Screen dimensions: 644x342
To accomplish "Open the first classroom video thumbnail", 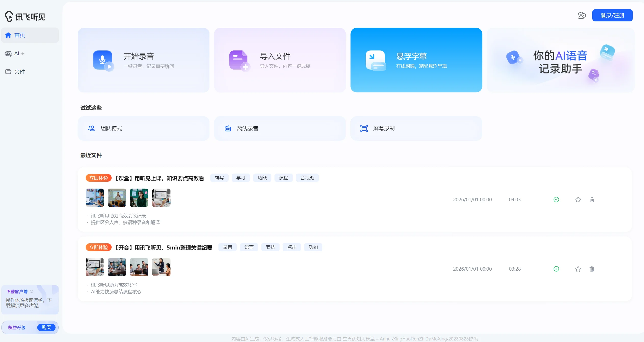I will click(95, 198).
